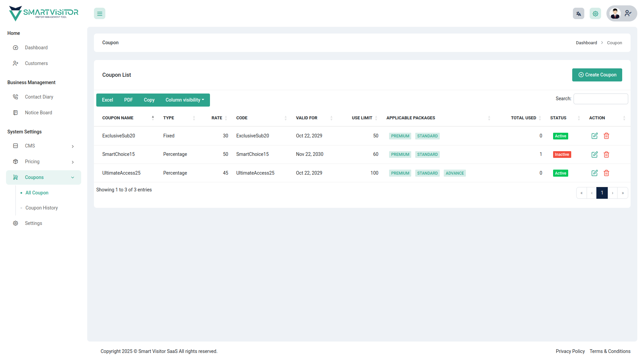The image size is (644, 362).
Task: Click the Active status badge on UltimateAccess25
Action: coord(560,173)
